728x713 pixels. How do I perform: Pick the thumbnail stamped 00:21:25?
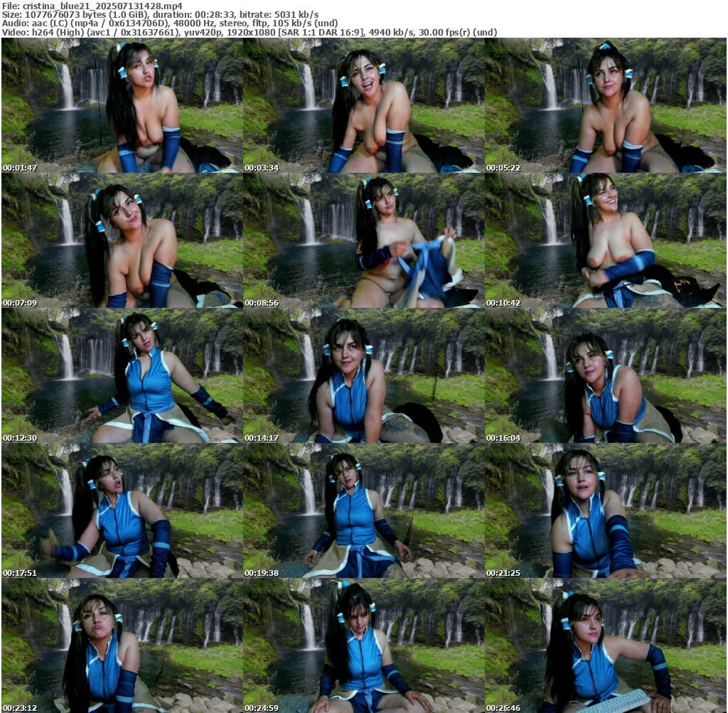click(606, 510)
